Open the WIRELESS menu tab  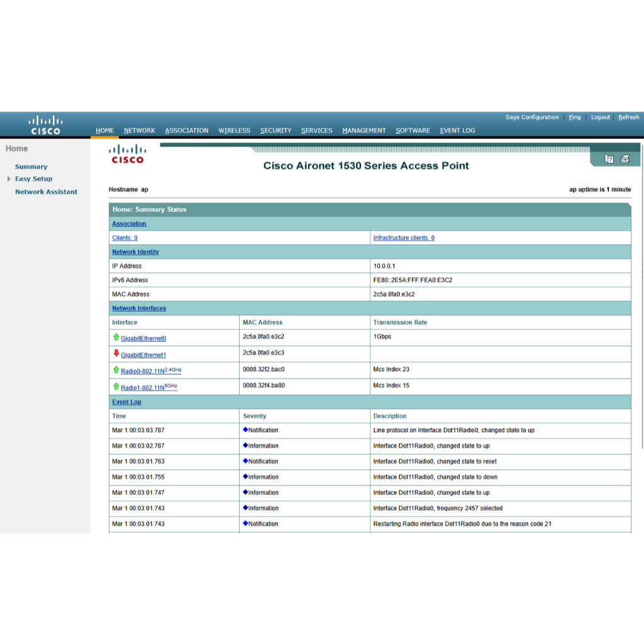tap(234, 131)
